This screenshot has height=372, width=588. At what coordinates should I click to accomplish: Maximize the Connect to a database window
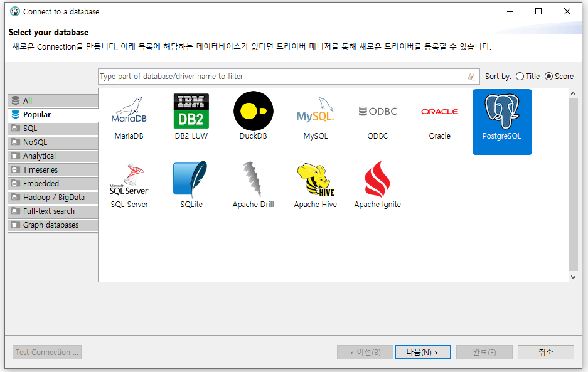point(538,12)
